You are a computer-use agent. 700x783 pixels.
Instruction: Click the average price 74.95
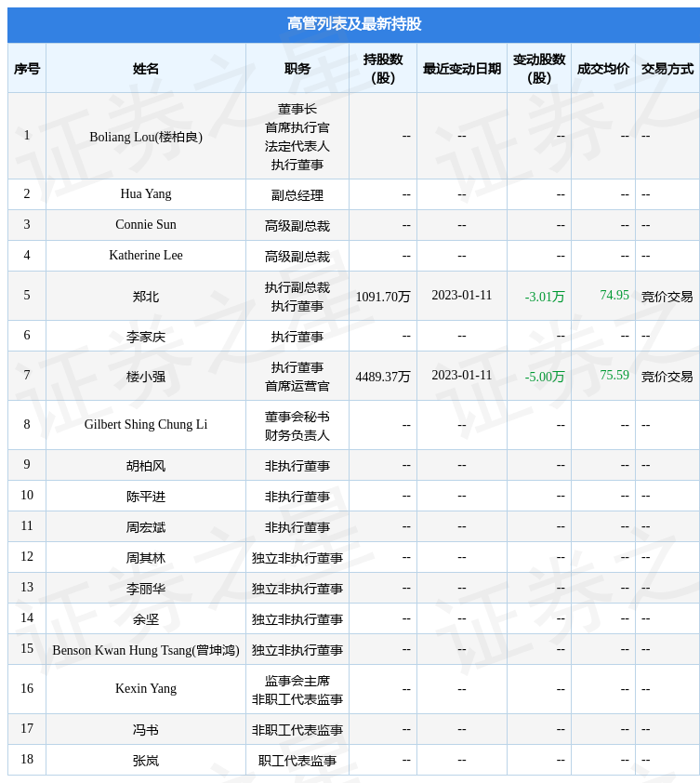[614, 295]
